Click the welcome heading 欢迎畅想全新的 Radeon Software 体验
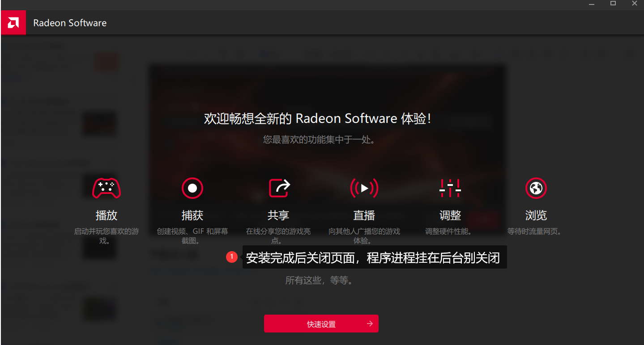Screen dimensions: 644x345 click(x=317, y=119)
